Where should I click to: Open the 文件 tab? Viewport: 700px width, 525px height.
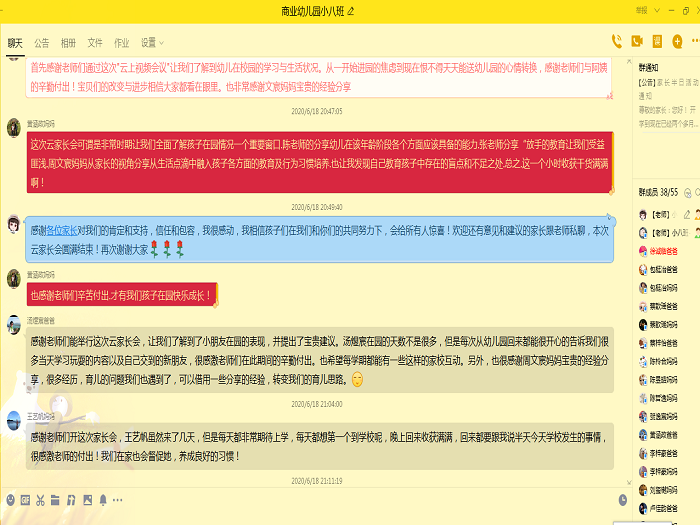click(95, 43)
